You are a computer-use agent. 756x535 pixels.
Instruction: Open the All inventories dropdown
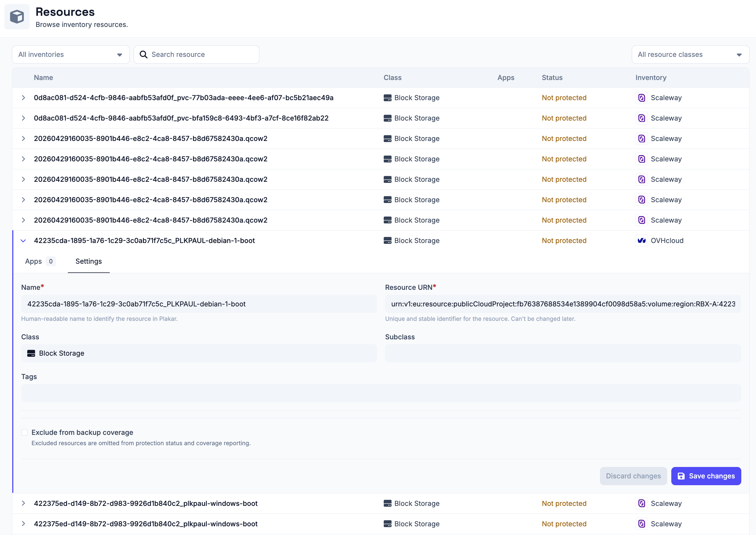tap(71, 54)
